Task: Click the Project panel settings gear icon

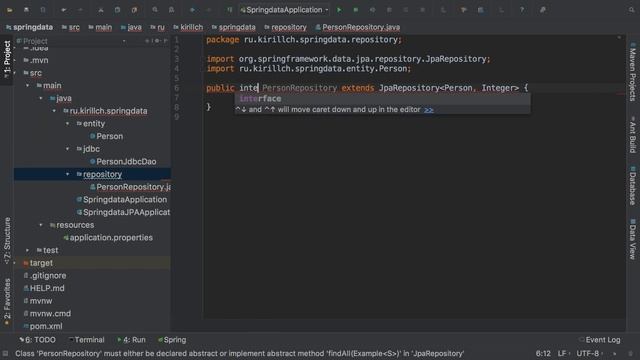Action: click(157, 41)
